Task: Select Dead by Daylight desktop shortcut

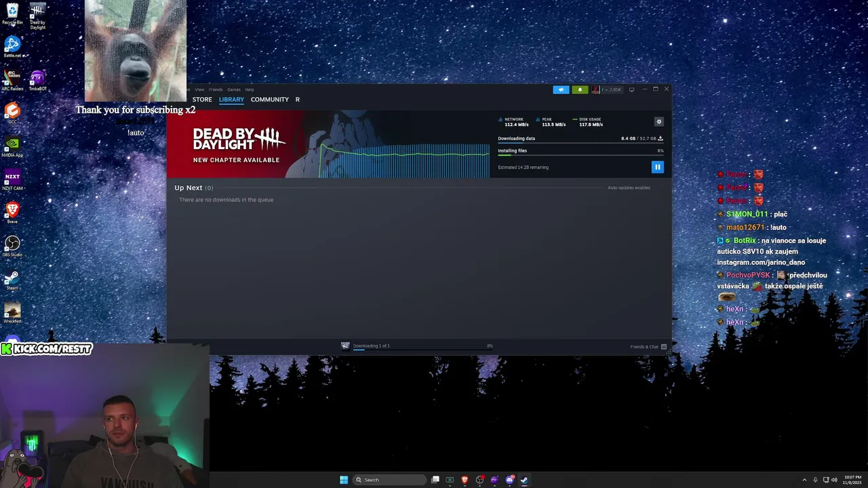Action: point(38,16)
